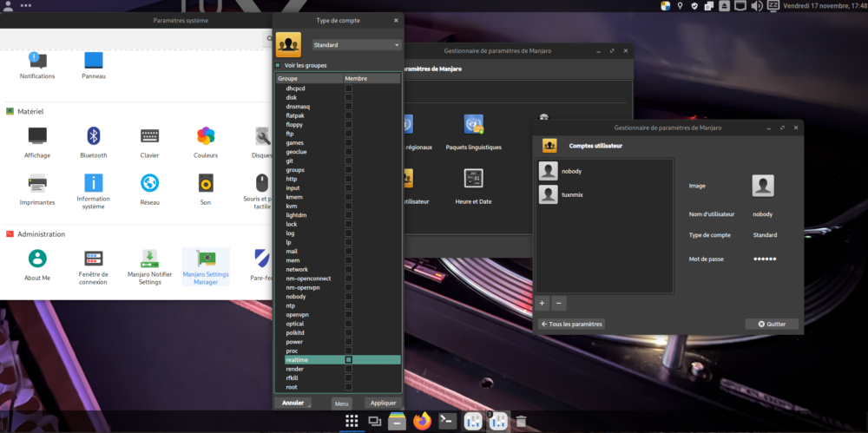Open Couleurs color settings

[x=206, y=135]
